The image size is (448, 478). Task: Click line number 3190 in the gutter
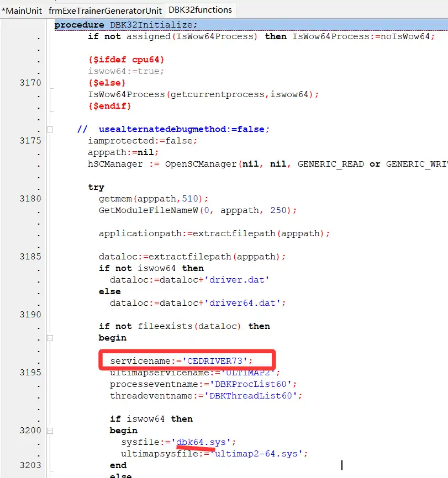tap(30, 314)
